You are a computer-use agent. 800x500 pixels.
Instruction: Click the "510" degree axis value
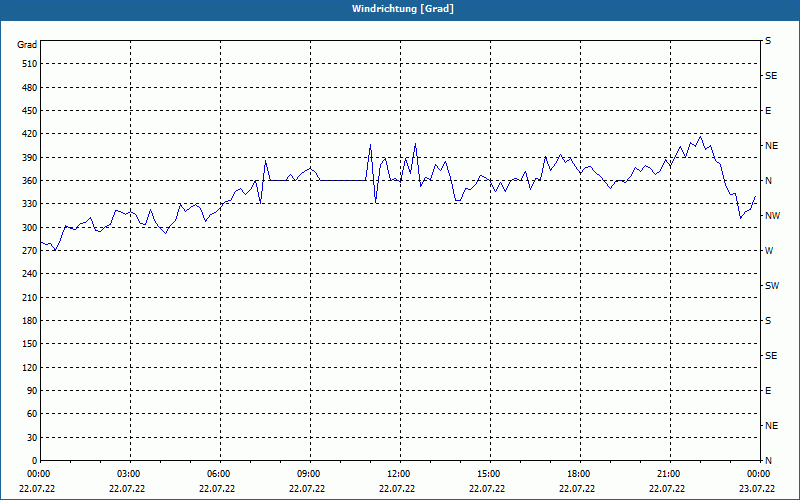point(30,64)
